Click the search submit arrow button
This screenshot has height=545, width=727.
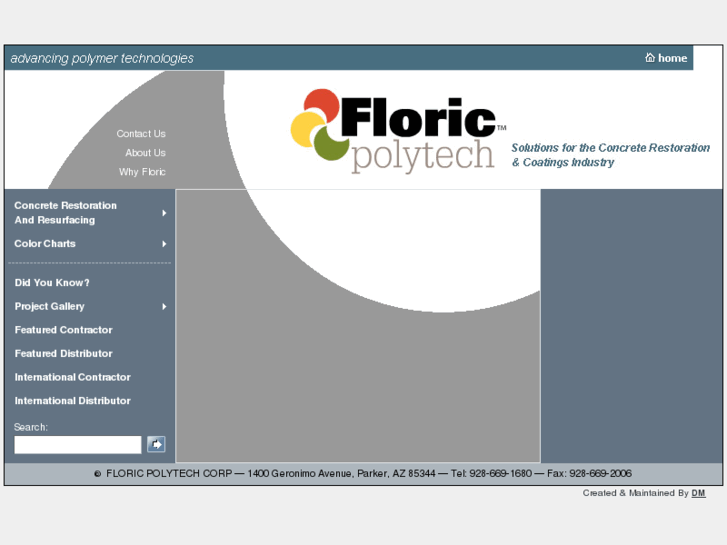156,444
